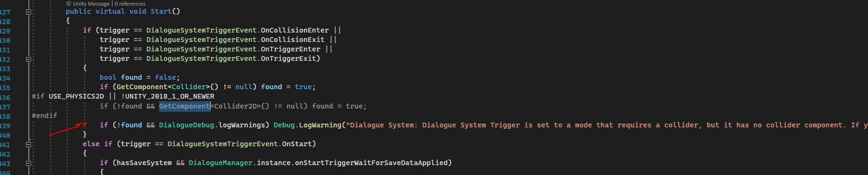868x175 pixels.
Task: Select line number 439 in the margin
Action: [5, 125]
